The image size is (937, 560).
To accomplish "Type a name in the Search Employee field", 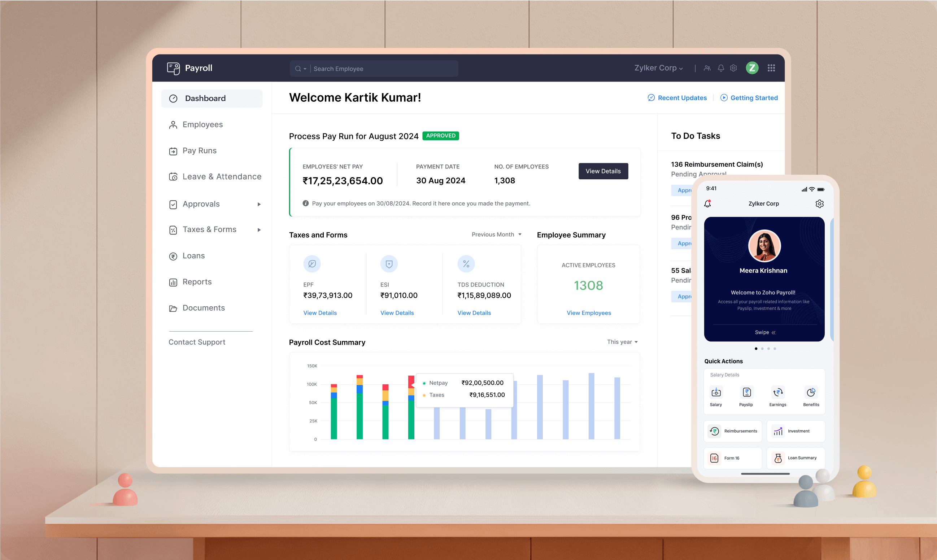I will coord(381,68).
